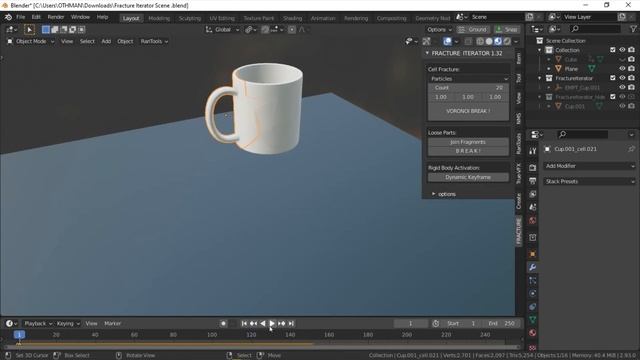Open the Particles source dropdown
The height and width of the screenshot is (360, 640).
(468, 79)
